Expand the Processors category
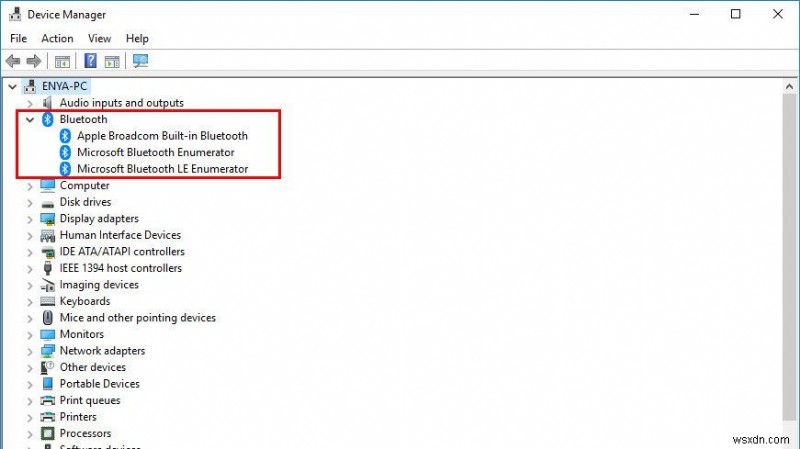Screen dimensions: 800x449 pos(30,434)
